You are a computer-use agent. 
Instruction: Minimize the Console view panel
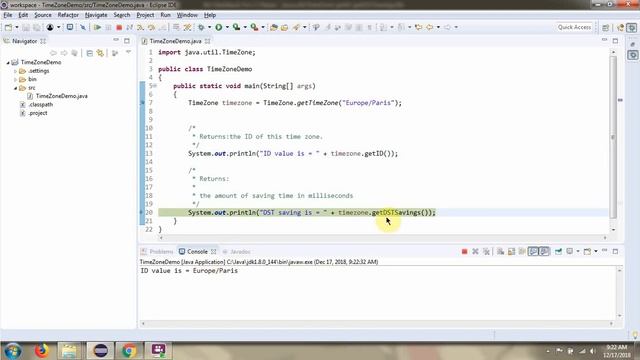click(604, 251)
